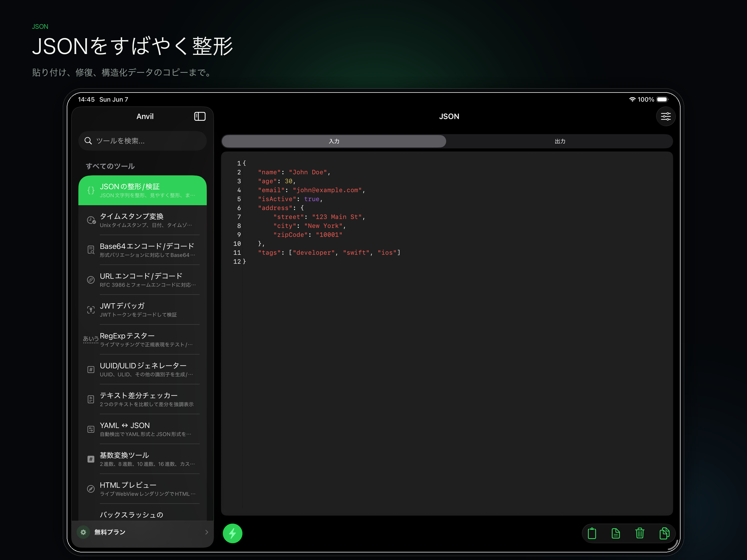Image resolution: width=747 pixels, height=560 pixels.
Task: Click the すべてのツール section header
Action: 110,166
